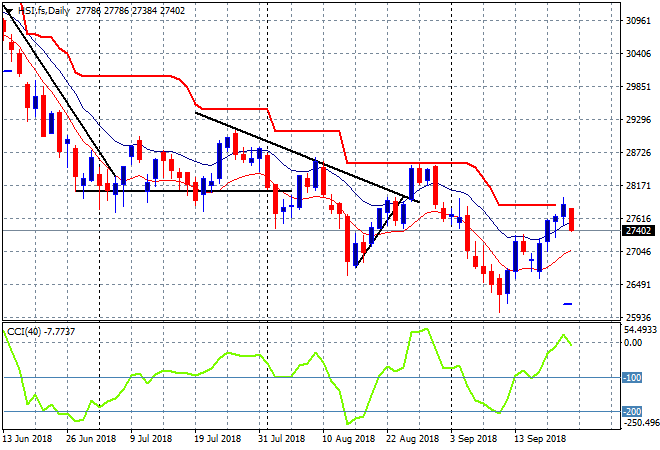
Task: Select the 22 Aug 2018 date label
Action: pyautogui.click(x=412, y=439)
